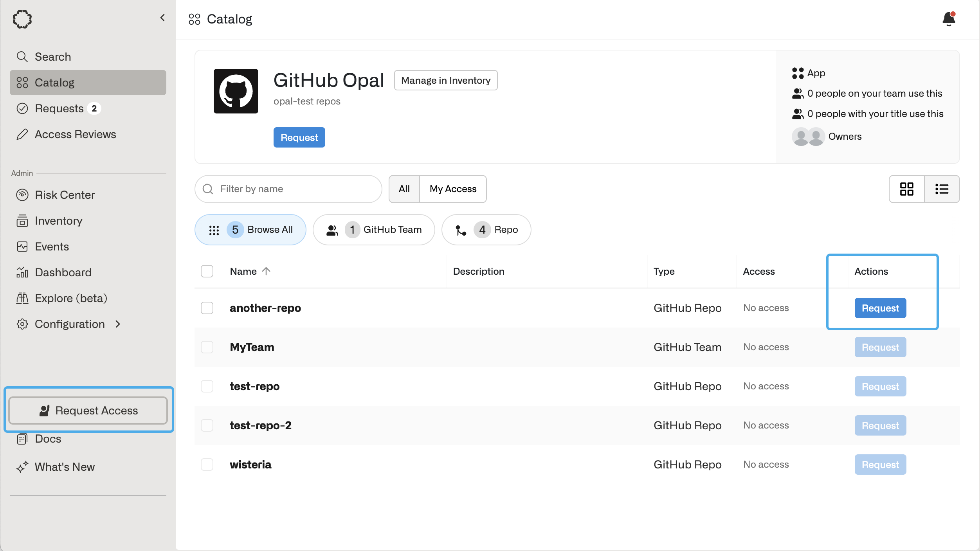Check the another-repo row checkbox
980x551 pixels.
click(x=207, y=308)
